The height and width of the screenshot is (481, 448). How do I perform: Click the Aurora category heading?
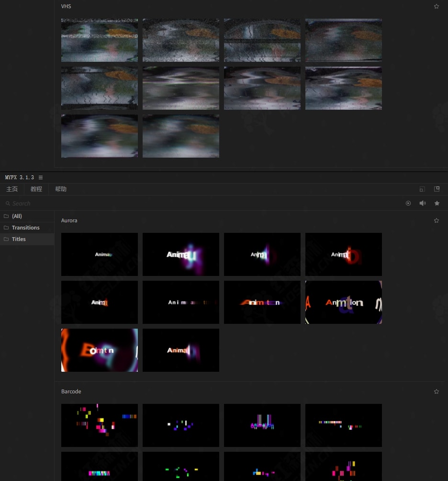tap(69, 220)
